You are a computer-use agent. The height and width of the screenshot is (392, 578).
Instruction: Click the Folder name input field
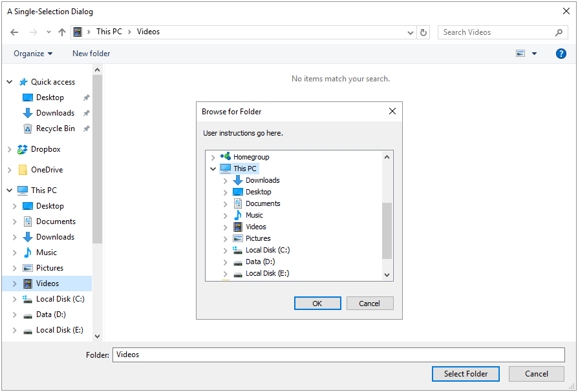(338, 355)
